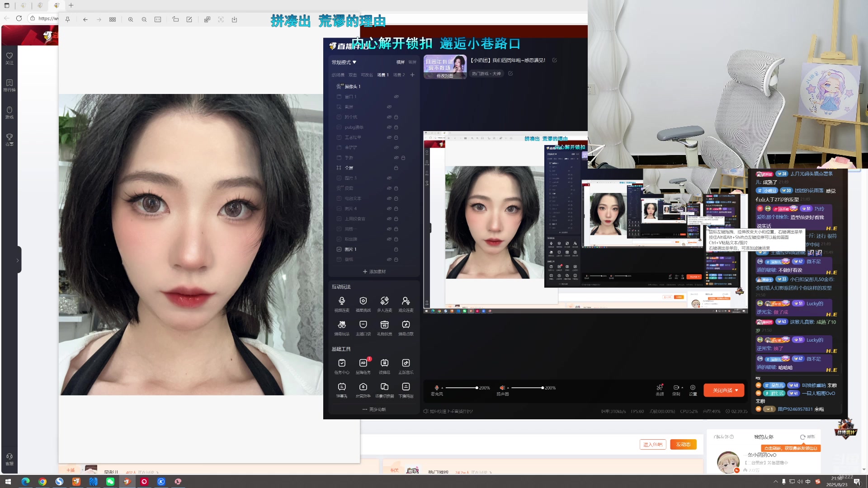Click browser zoom-out magnifier in toolbar
The height and width of the screenshot is (488, 868).
pyautogui.click(x=144, y=19)
